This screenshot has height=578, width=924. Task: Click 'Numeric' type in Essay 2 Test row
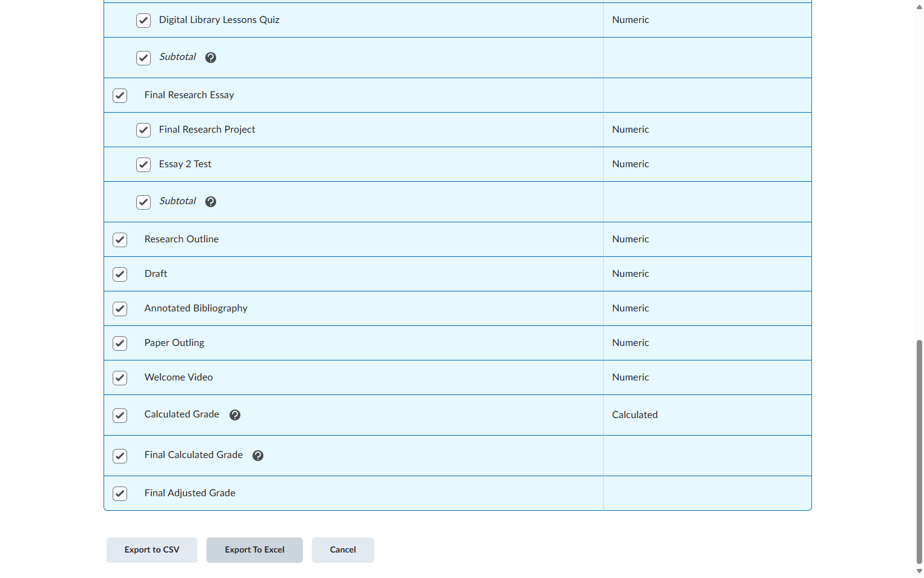point(630,164)
